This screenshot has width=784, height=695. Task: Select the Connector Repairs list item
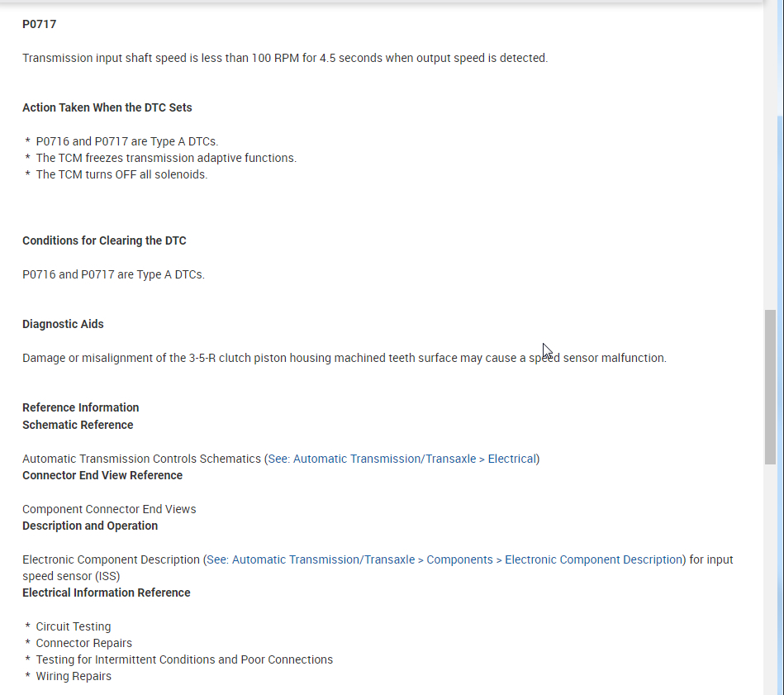coord(83,643)
